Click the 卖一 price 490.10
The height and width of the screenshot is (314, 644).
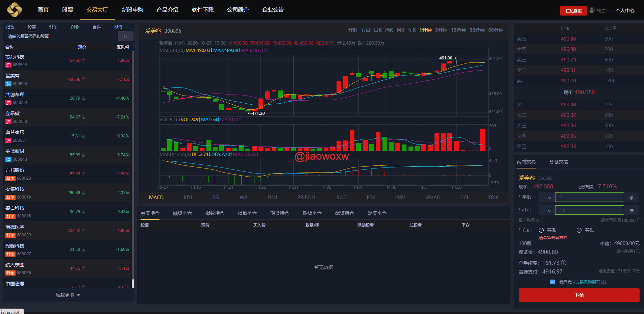(568, 81)
